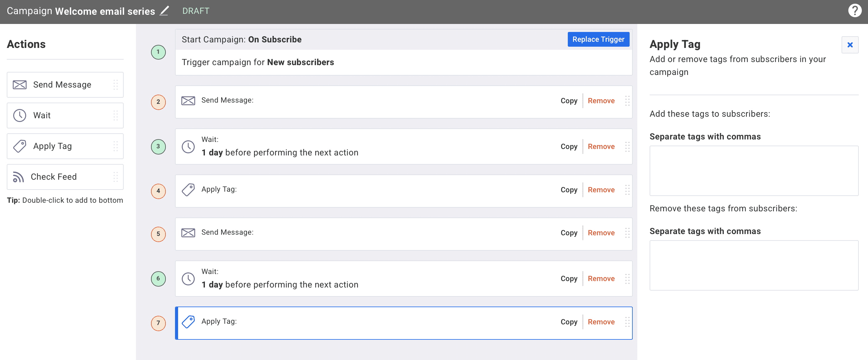Remove step 5 Send Message
Image resolution: width=868 pixels, height=360 pixels.
pos(601,233)
